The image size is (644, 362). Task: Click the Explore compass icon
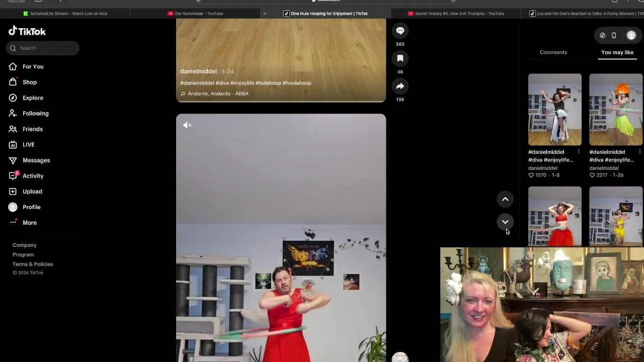(13, 98)
